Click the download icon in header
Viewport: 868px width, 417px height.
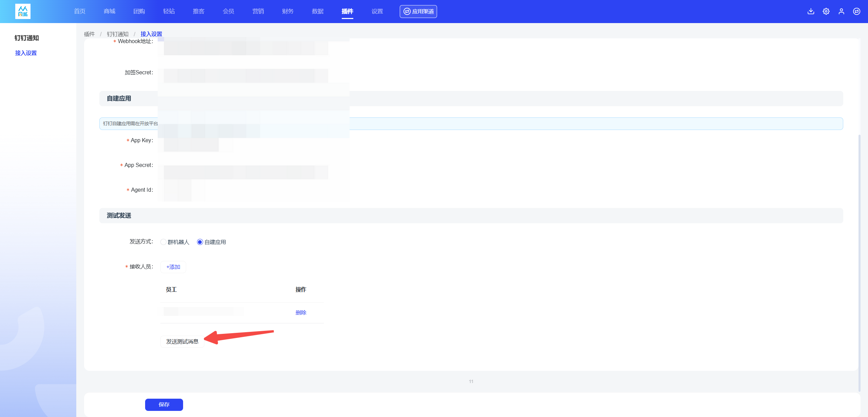tap(811, 11)
